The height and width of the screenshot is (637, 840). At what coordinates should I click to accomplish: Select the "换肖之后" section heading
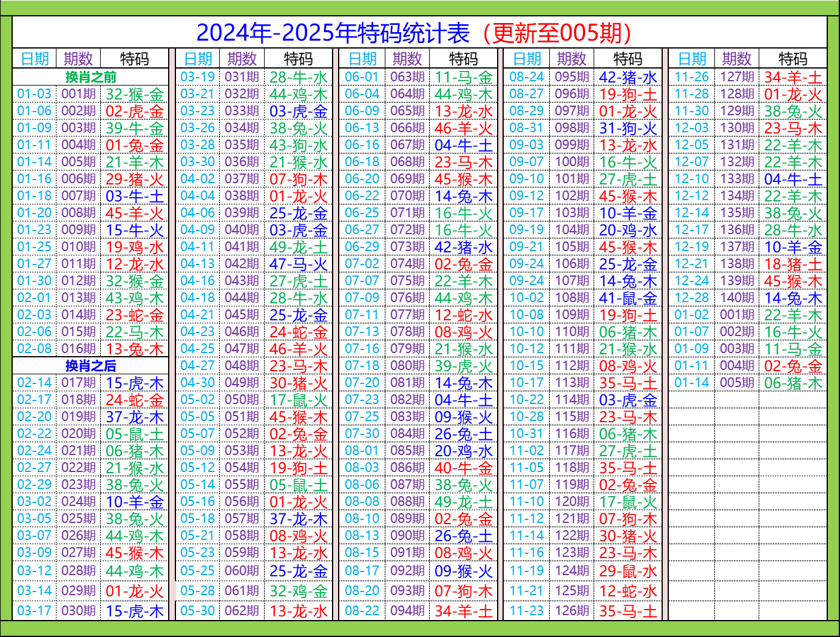tap(90, 366)
